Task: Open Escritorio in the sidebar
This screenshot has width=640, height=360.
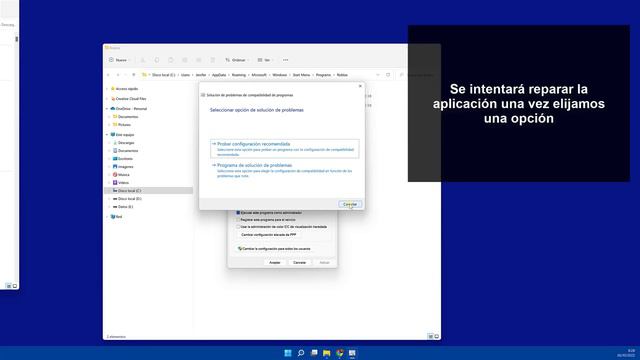Action: (x=125, y=159)
